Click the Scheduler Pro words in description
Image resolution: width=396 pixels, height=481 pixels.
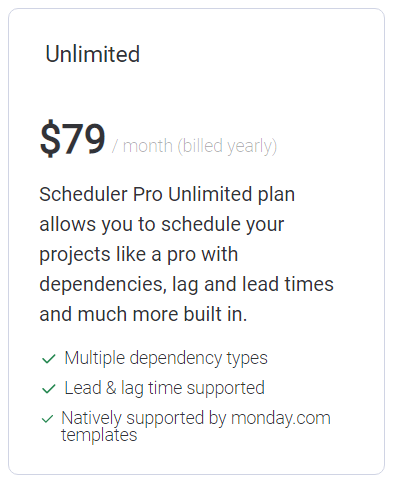tap(101, 194)
